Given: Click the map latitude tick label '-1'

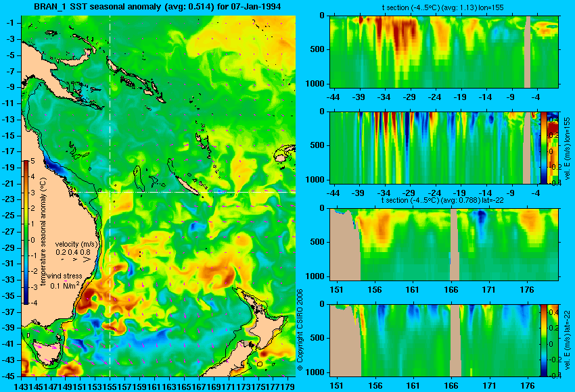Looking at the screenshot, I should coord(10,23).
